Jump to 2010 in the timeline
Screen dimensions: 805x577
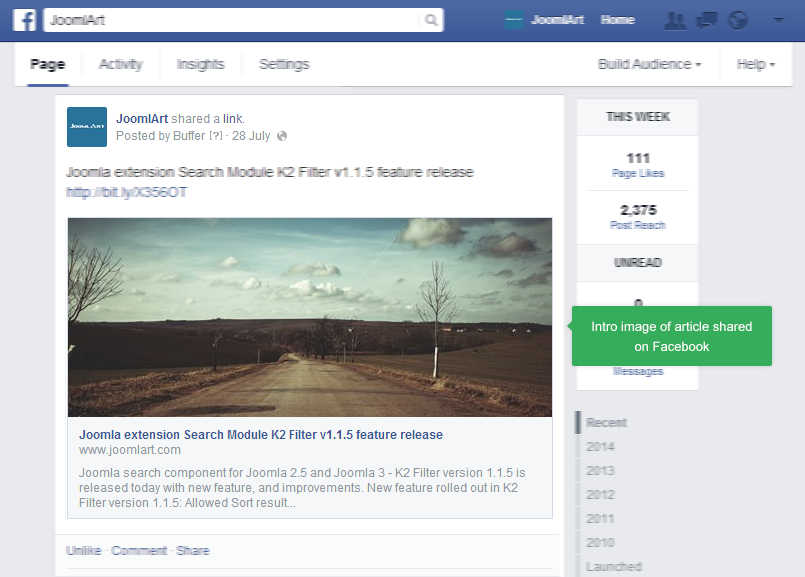(x=600, y=543)
